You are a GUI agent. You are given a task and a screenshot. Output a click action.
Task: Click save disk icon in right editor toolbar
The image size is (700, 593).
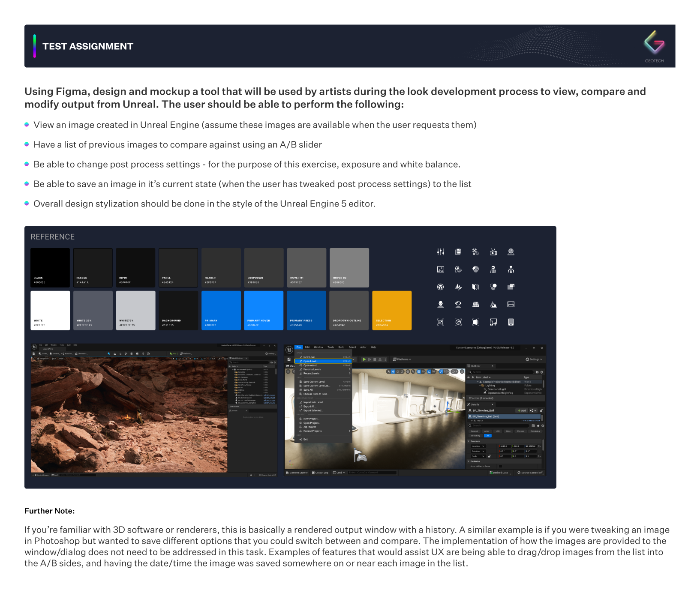(x=289, y=359)
